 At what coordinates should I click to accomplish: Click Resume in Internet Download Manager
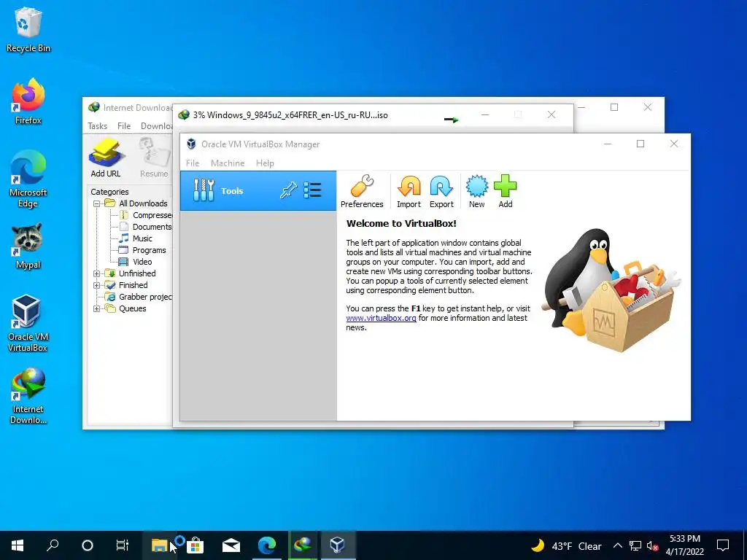tap(154, 157)
